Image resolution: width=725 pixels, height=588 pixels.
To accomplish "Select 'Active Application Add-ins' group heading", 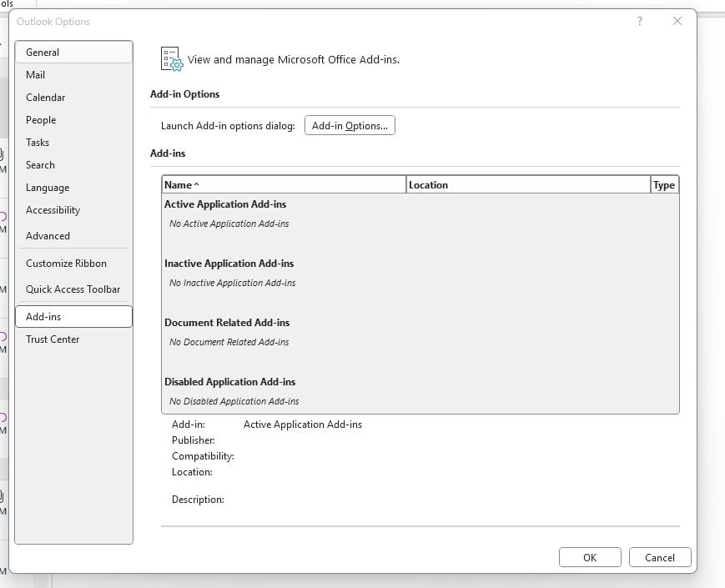I will point(225,204).
